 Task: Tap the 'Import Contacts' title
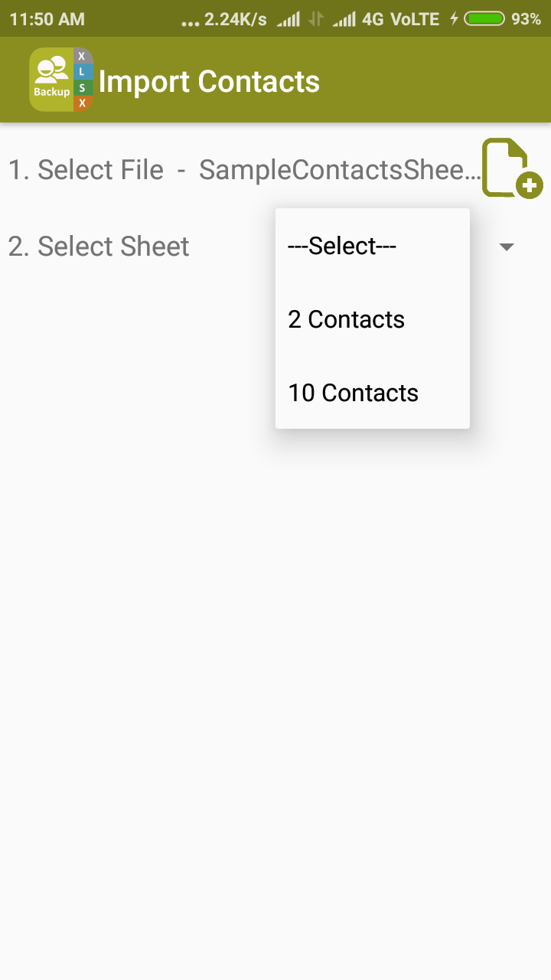[209, 82]
